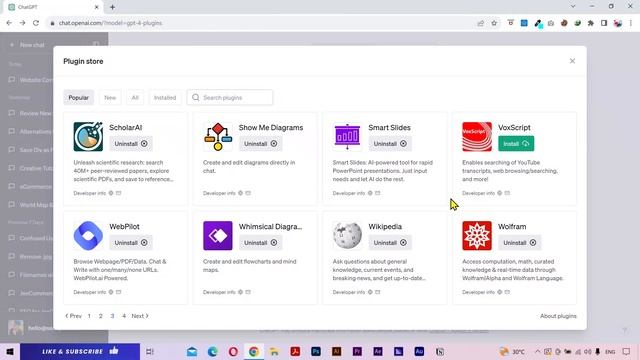Viewport: 640px width, 360px height.
Task: Open WebPilot developer email icon
Action: tap(118, 292)
